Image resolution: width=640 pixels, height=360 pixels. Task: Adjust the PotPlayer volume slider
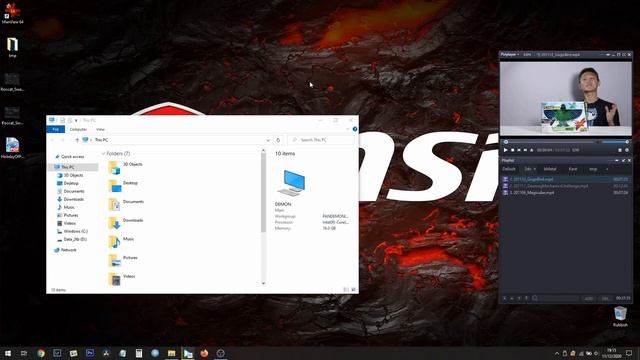pyautogui.click(x=616, y=142)
